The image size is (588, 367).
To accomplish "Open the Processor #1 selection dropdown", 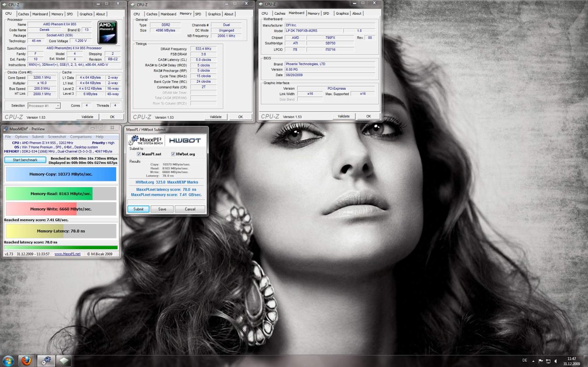I will [44, 106].
